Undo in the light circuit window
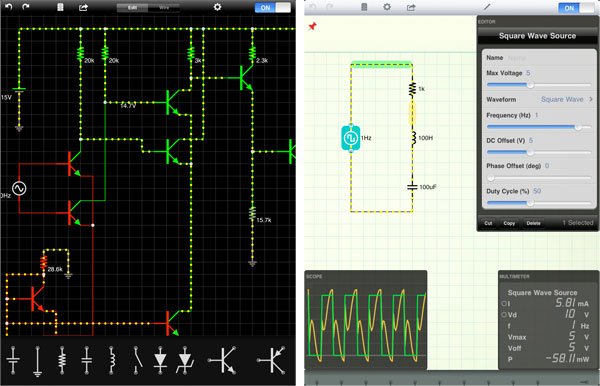 click(x=313, y=7)
